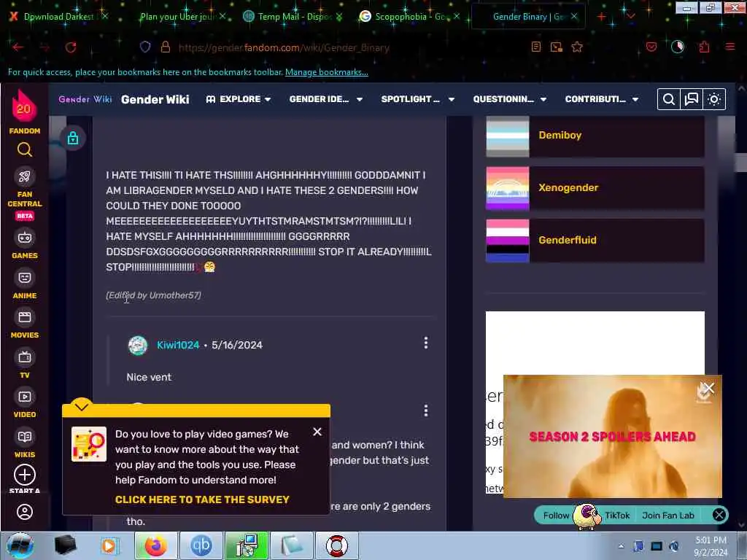This screenshot has width=747, height=560.
Task: Open the Video sidebar icon
Action: pyautogui.click(x=25, y=397)
